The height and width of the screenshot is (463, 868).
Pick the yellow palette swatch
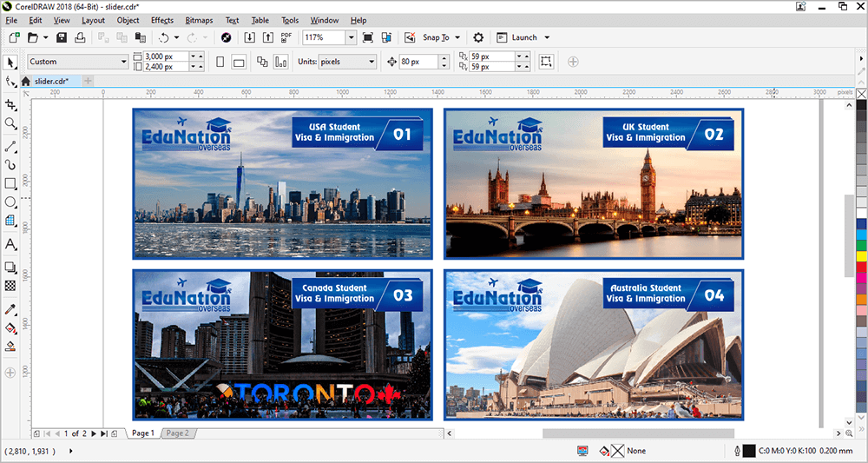click(x=861, y=256)
